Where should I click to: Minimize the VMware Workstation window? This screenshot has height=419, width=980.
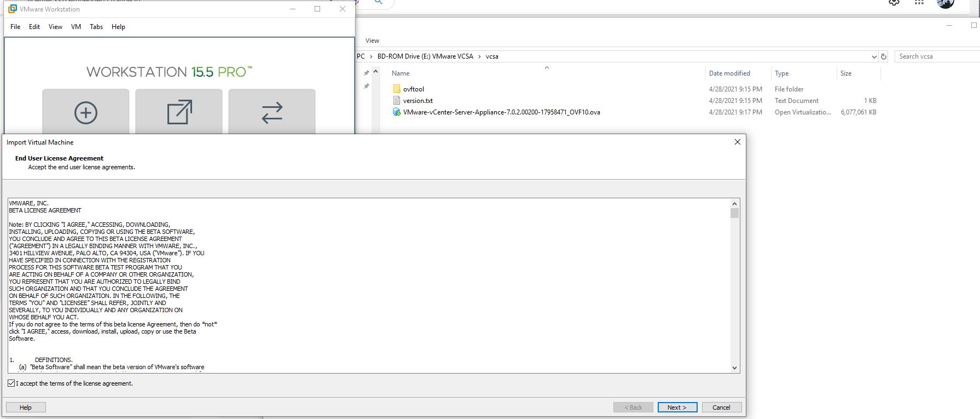pos(293,9)
